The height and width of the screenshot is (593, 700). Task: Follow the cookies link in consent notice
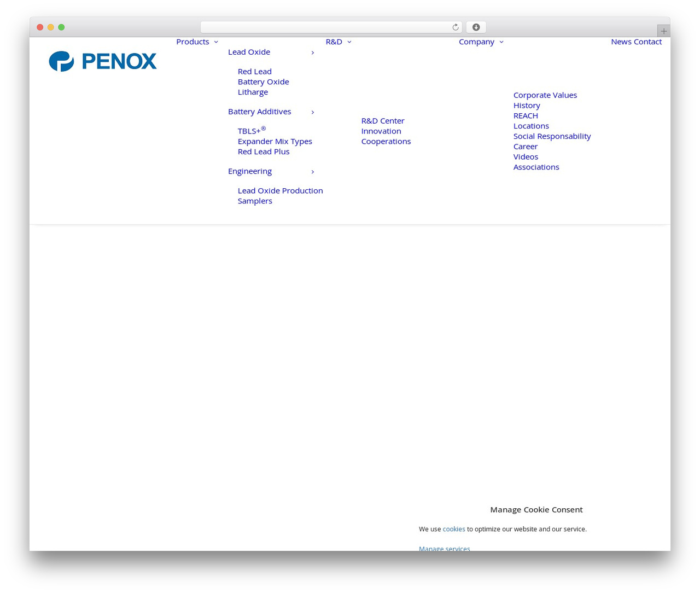tap(454, 530)
